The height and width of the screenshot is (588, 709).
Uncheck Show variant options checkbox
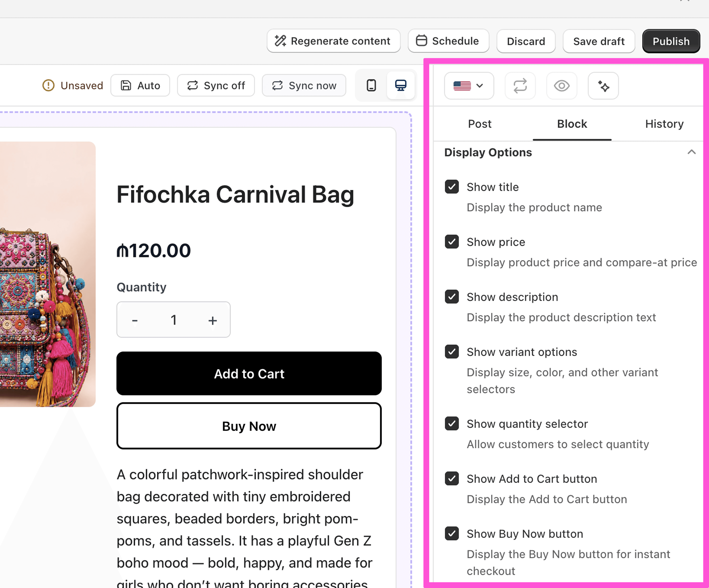(x=452, y=352)
